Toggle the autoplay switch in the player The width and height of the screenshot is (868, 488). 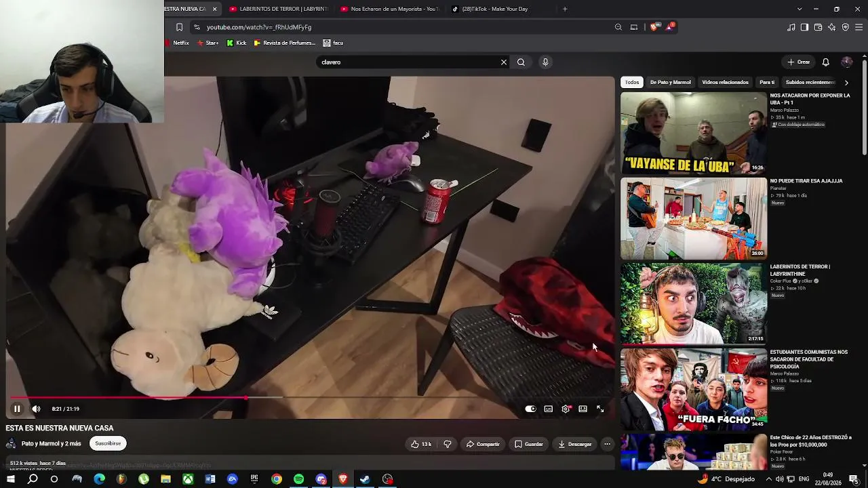530,409
